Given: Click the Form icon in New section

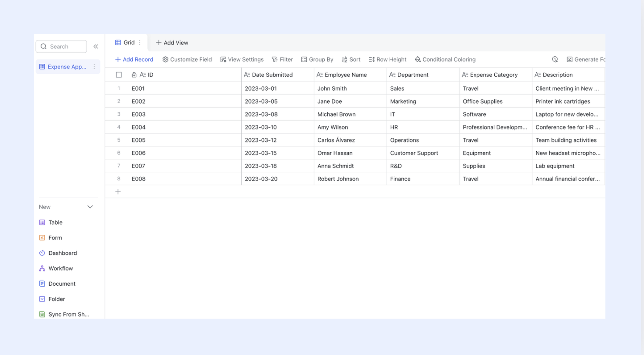Looking at the screenshot, I should click(42, 238).
